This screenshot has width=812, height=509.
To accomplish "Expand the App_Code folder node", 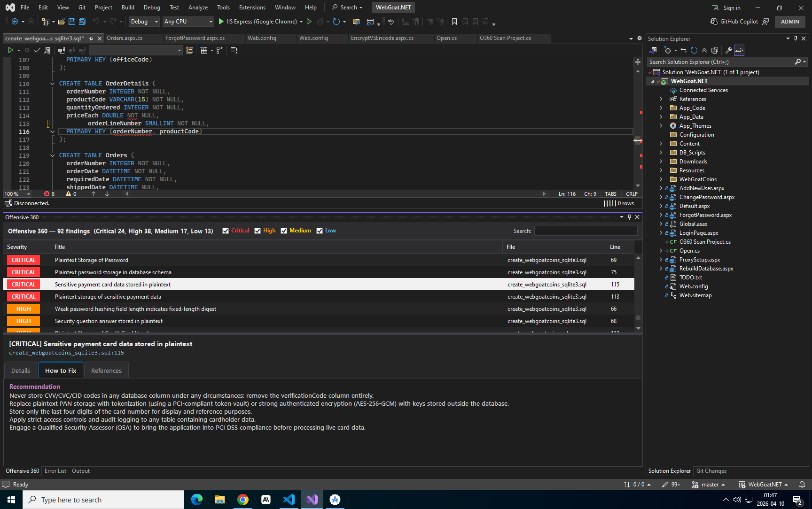I will pyautogui.click(x=661, y=108).
